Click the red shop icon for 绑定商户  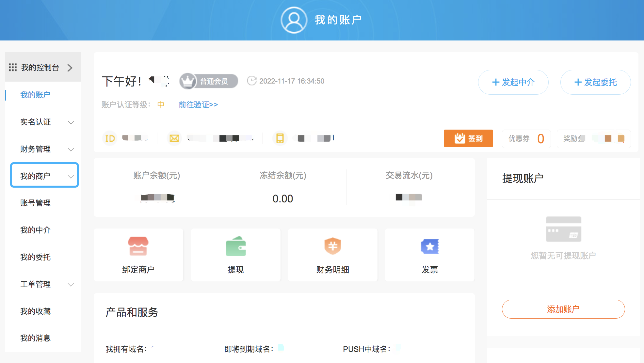point(138,246)
